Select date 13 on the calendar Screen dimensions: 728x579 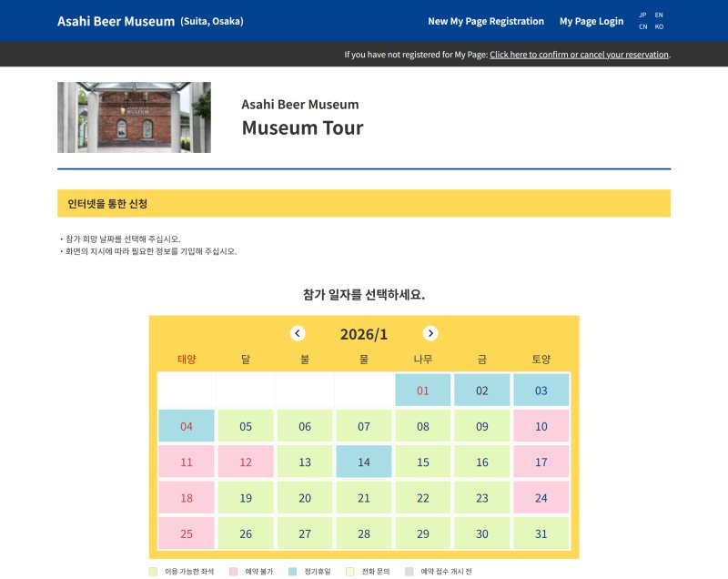(x=305, y=462)
